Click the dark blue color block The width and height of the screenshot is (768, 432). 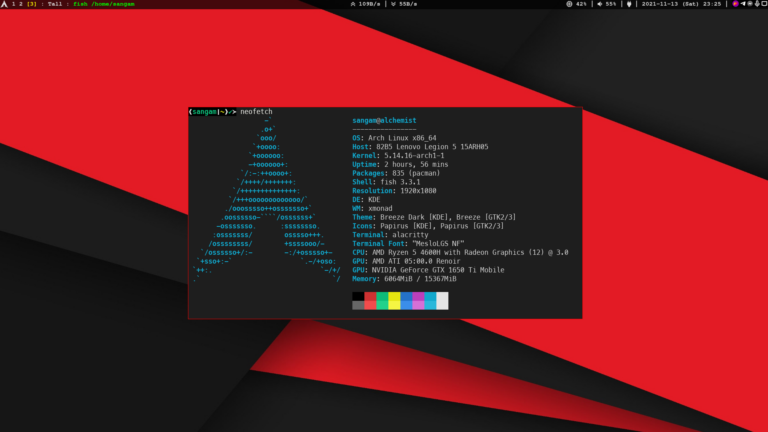pyautogui.click(x=406, y=296)
